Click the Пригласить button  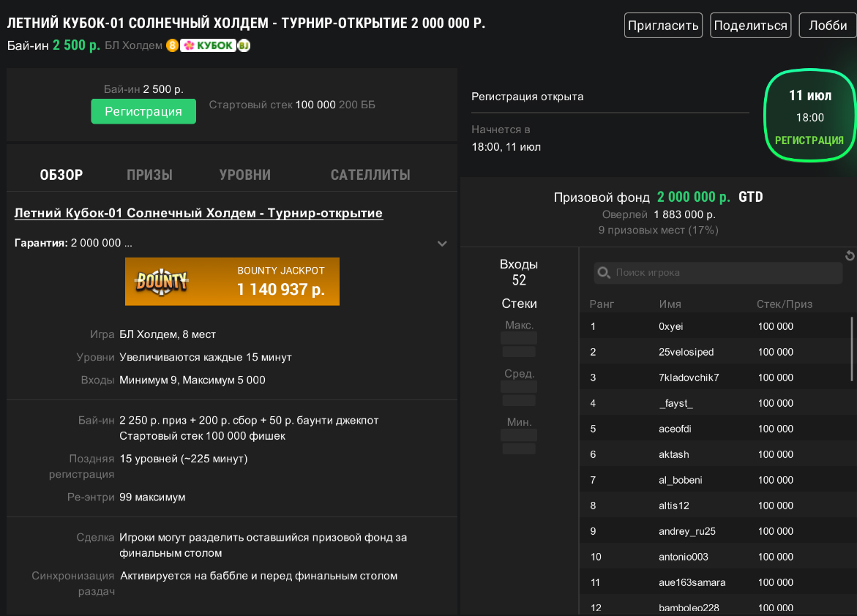pyautogui.click(x=663, y=26)
